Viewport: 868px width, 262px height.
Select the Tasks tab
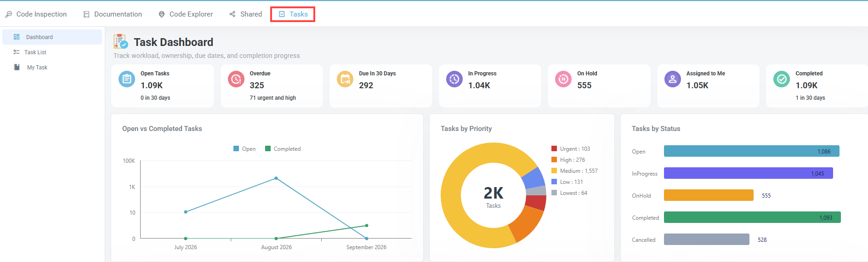(x=293, y=14)
